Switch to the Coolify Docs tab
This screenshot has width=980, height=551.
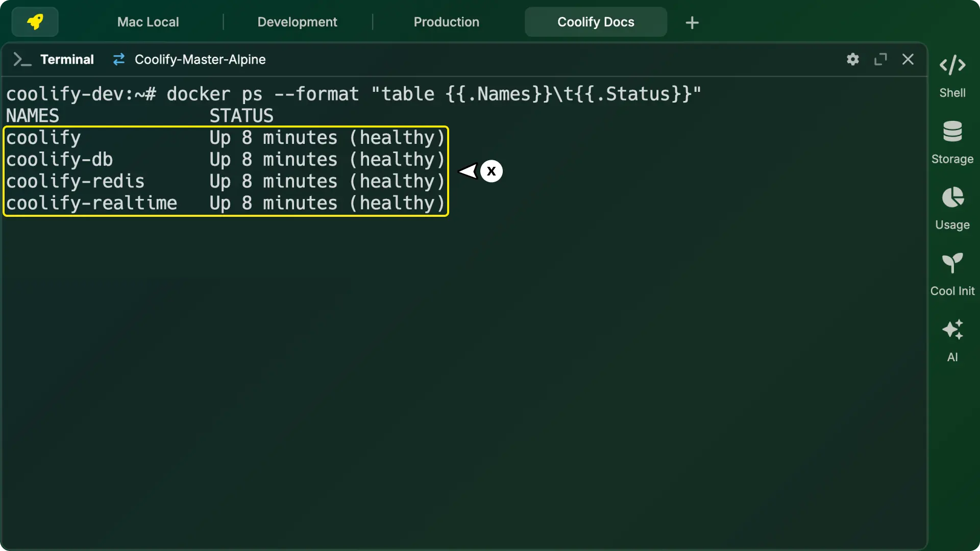[x=595, y=21]
